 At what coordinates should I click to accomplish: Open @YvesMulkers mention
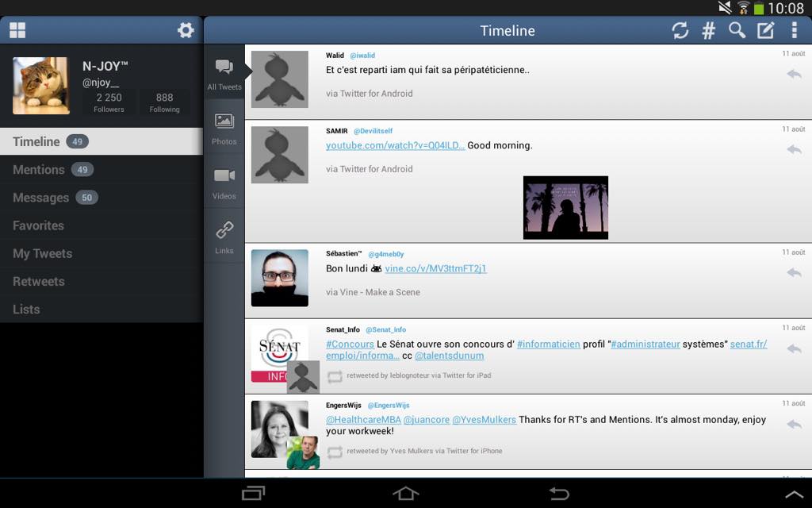pos(485,420)
